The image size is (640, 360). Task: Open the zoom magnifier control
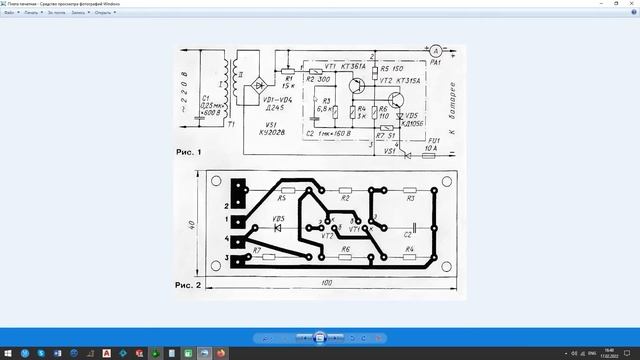(266, 338)
